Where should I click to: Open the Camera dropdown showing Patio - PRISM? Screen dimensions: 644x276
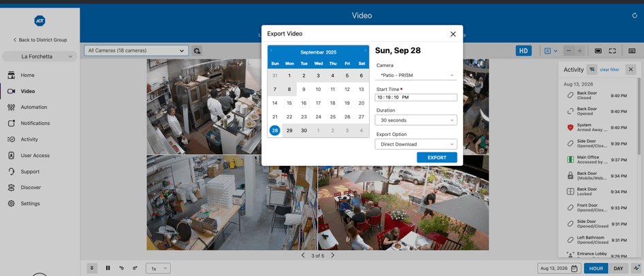[416, 75]
